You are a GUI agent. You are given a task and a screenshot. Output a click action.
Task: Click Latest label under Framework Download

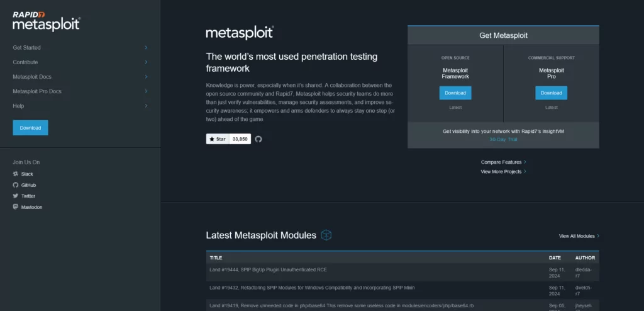(455, 108)
